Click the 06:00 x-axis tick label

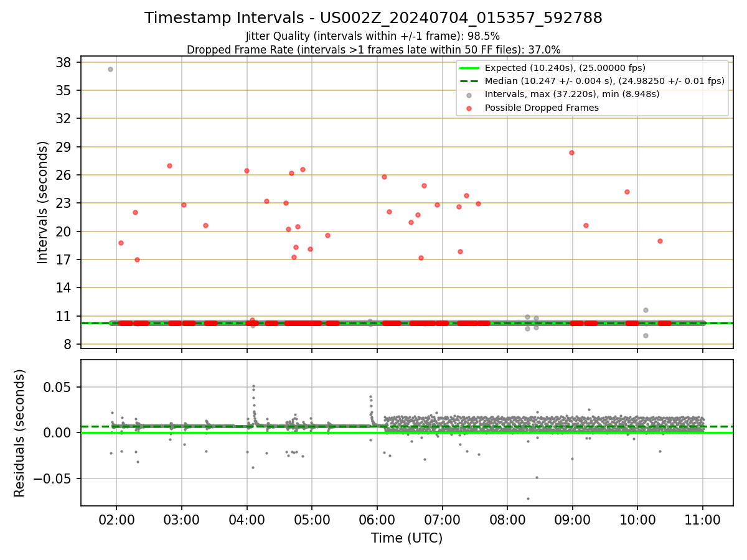click(377, 520)
